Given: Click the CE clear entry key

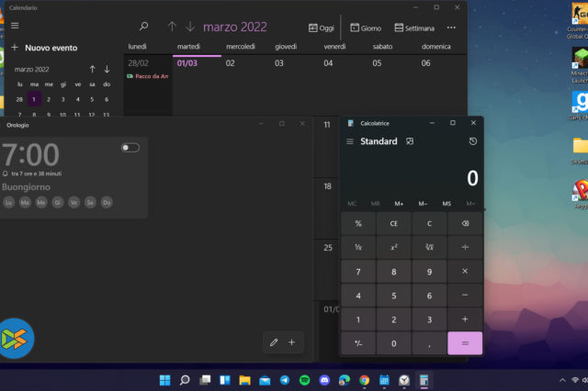Looking at the screenshot, I should pos(394,224).
